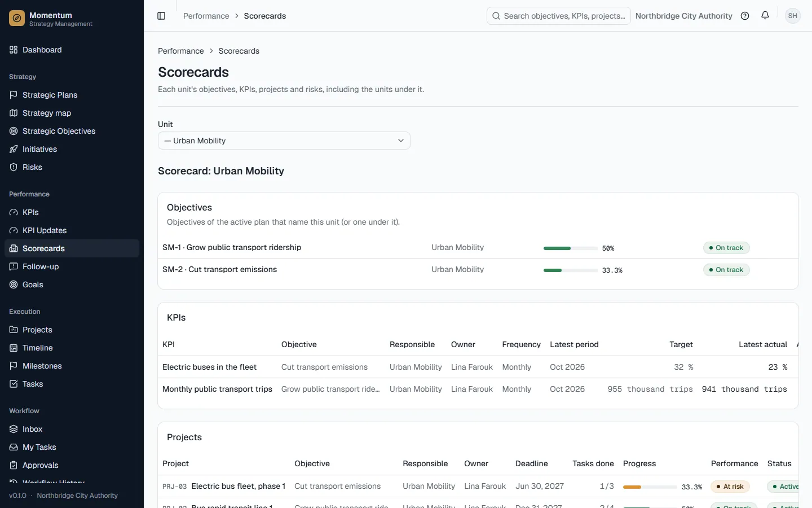Click the Risks shield icon
Screen dimensions: 812x508
pyautogui.click(x=14, y=167)
